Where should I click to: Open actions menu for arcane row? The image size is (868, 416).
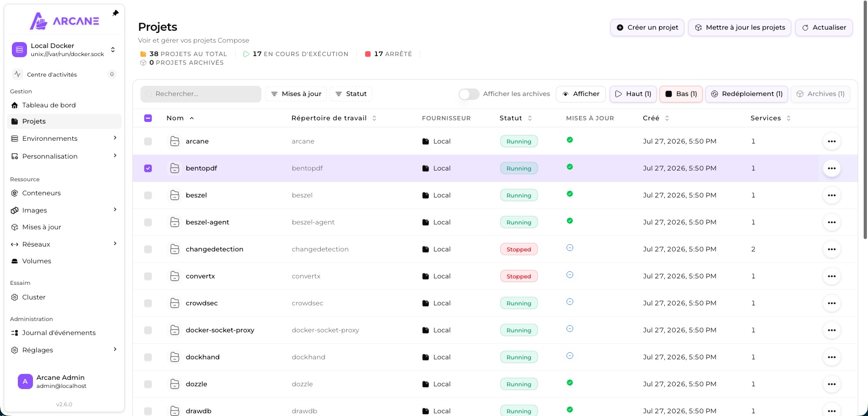(x=832, y=141)
